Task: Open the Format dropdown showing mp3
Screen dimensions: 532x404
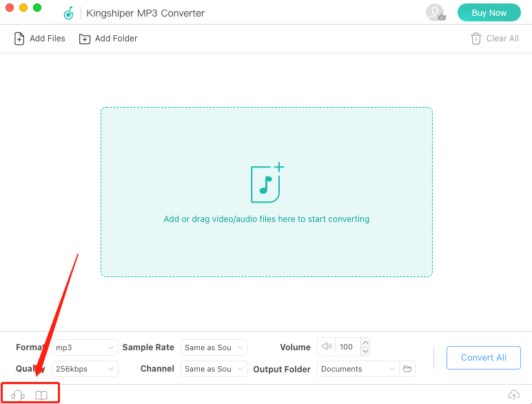Action: pyautogui.click(x=85, y=347)
